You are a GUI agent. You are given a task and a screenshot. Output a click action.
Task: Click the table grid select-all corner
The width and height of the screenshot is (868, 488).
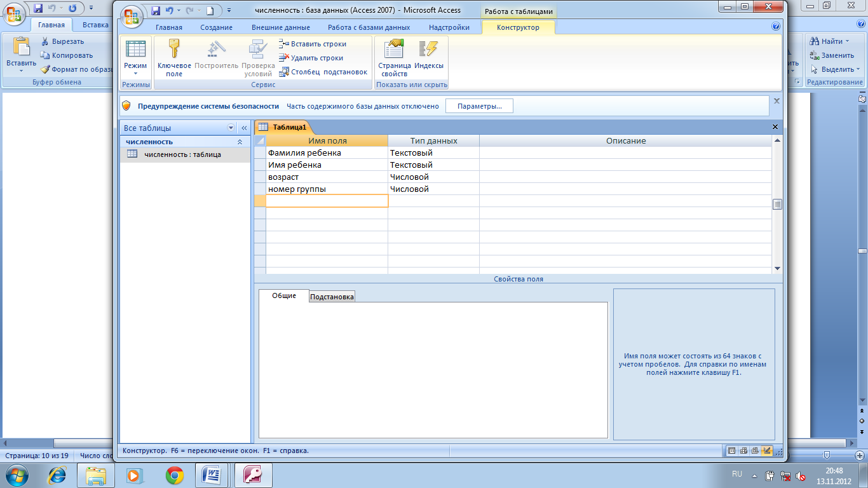(x=260, y=140)
